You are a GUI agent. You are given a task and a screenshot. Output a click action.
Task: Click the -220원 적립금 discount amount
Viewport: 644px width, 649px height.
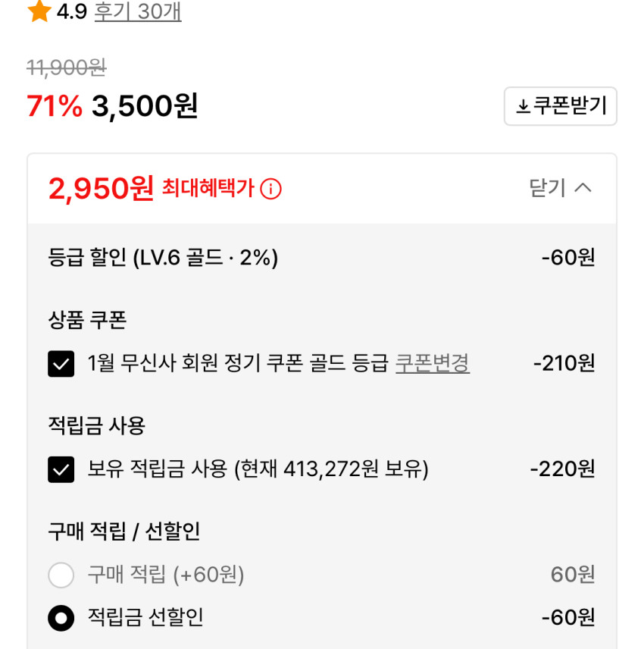pos(562,469)
